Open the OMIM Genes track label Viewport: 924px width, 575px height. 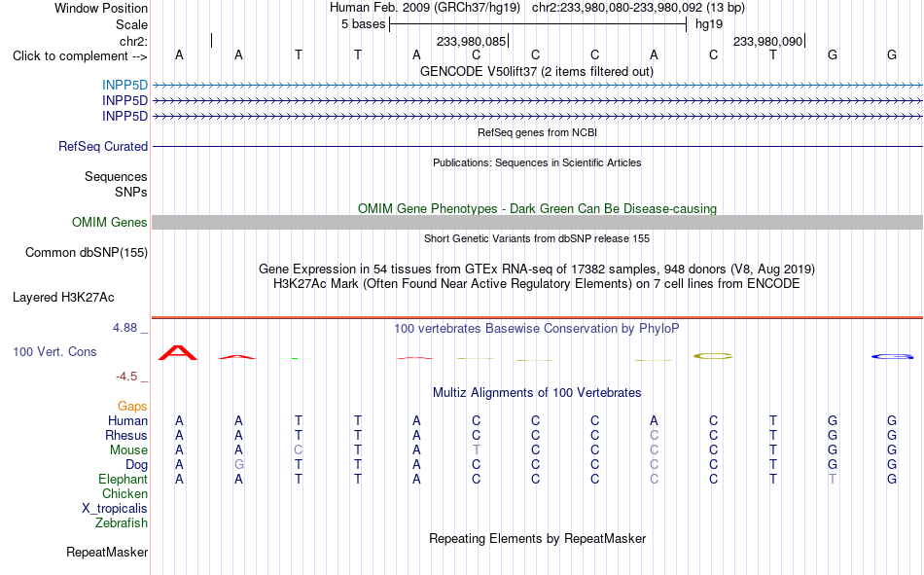coord(109,223)
